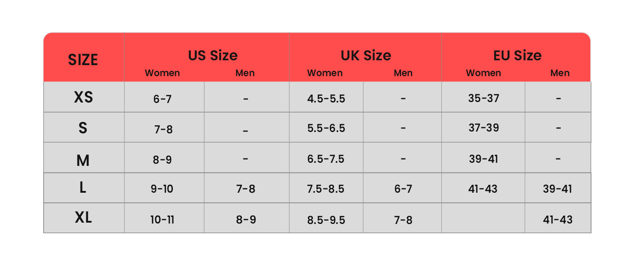Screen dimensions: 644x264
Task: Click the S size row label
Action: click(x=83, y=128)
